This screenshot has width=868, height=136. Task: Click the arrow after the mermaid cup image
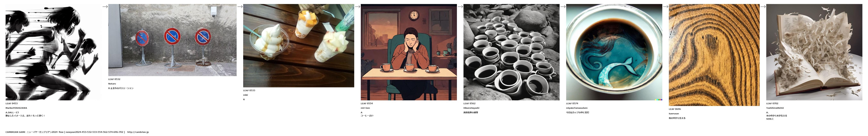[x=665, y=6]
